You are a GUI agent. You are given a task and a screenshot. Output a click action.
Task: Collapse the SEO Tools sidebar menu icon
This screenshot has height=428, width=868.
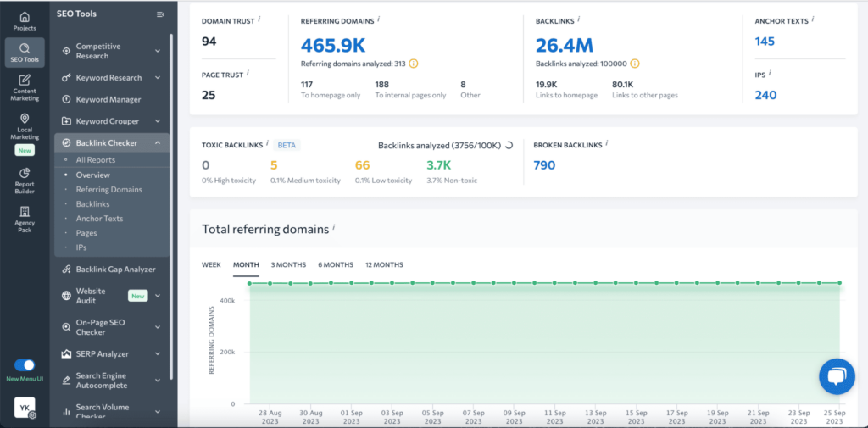click(x=160, y=14)
